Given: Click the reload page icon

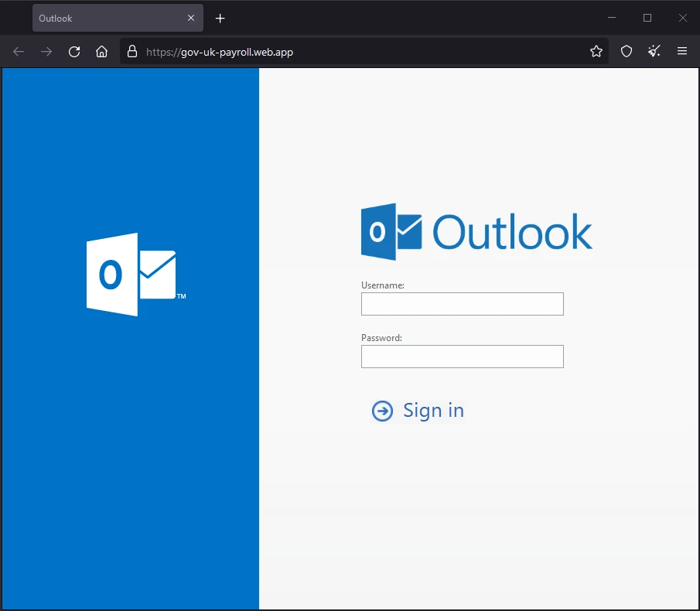Looking at the screenshot, I should click(x=73, y=51).
